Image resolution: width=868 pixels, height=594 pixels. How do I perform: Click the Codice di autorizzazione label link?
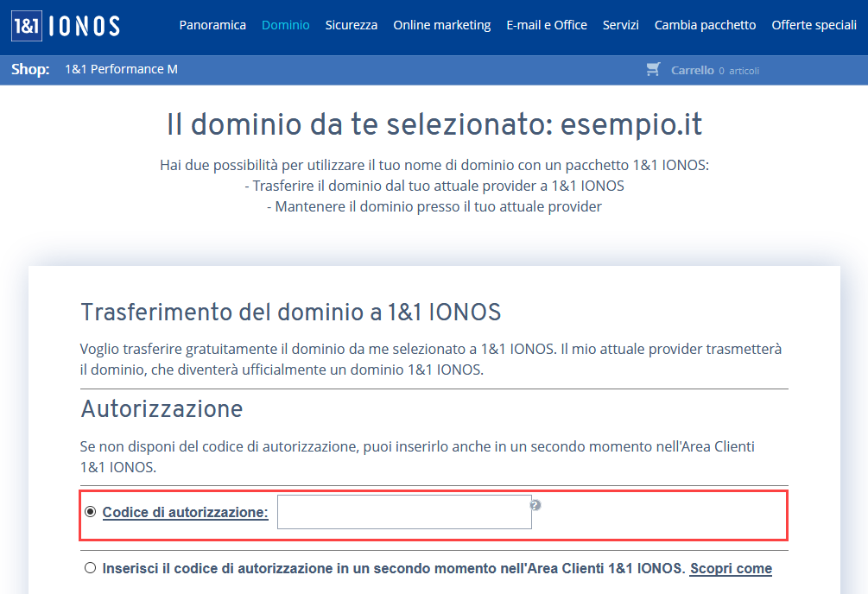point(185,512)
